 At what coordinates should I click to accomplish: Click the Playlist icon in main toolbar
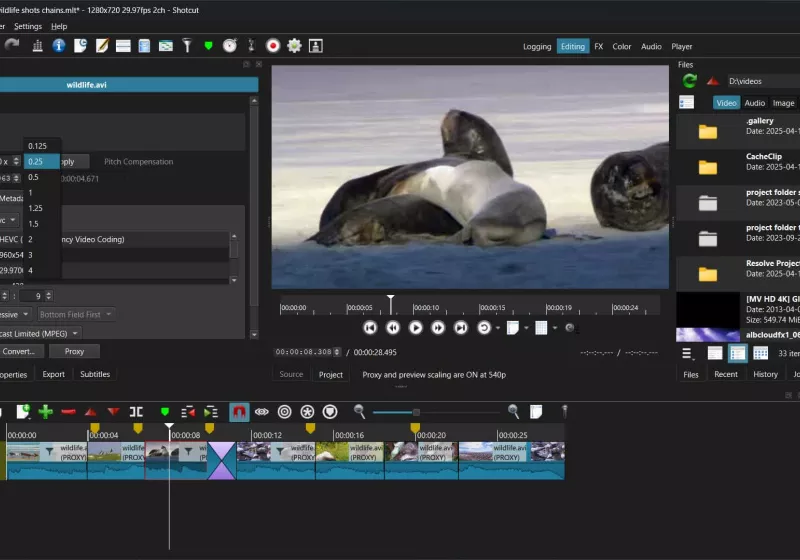click(144, 46)
